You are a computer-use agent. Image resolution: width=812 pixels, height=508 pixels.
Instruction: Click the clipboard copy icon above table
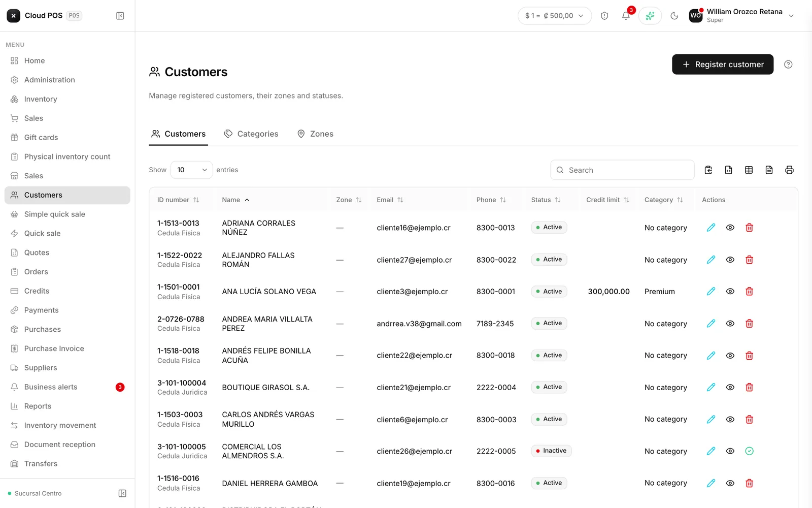pos(708,170)
